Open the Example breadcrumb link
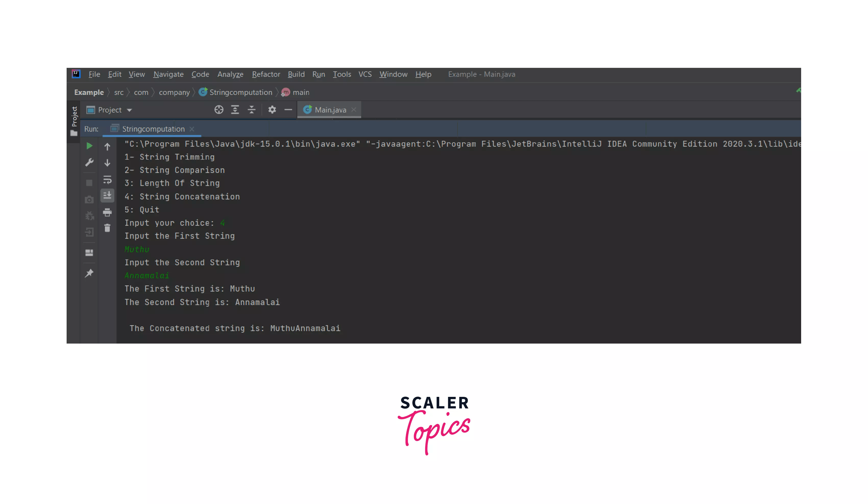 (89, 92)
